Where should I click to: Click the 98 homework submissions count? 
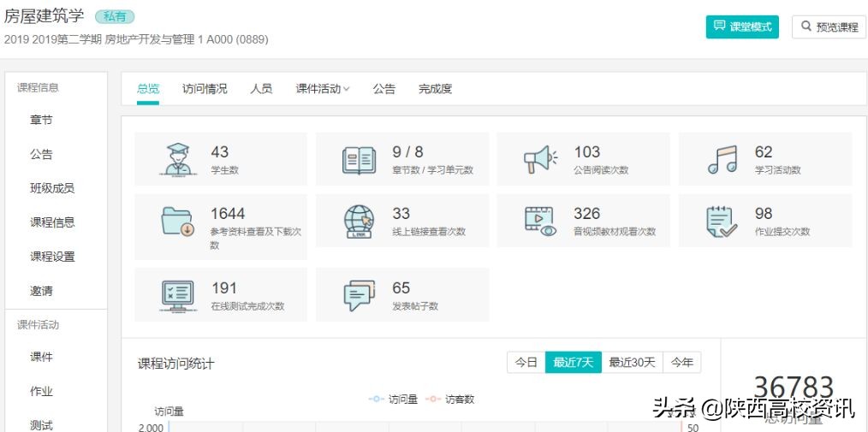click(x=764, y=214)
